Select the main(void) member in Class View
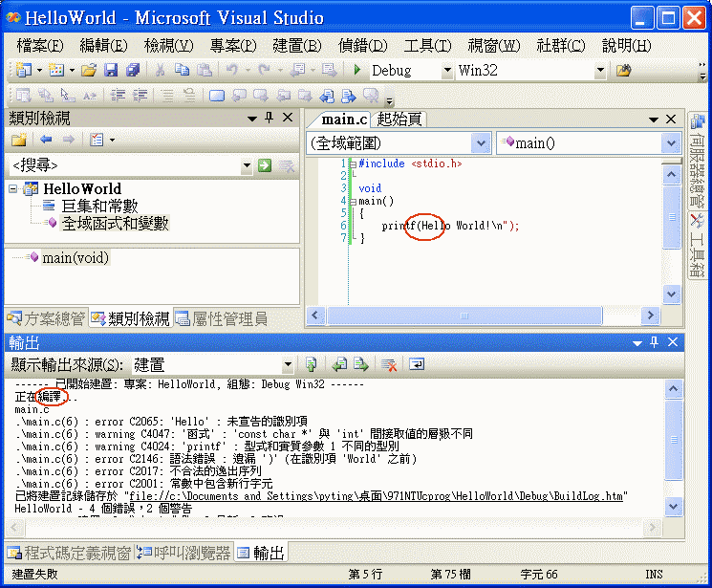This screenshot has height=588, width=712. [76, 257]
